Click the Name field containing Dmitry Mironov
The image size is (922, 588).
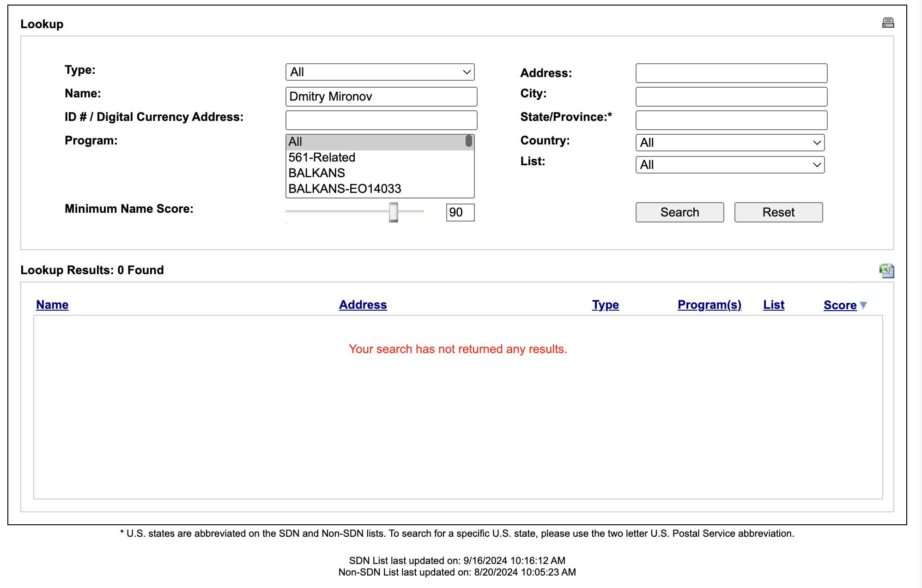381,96
